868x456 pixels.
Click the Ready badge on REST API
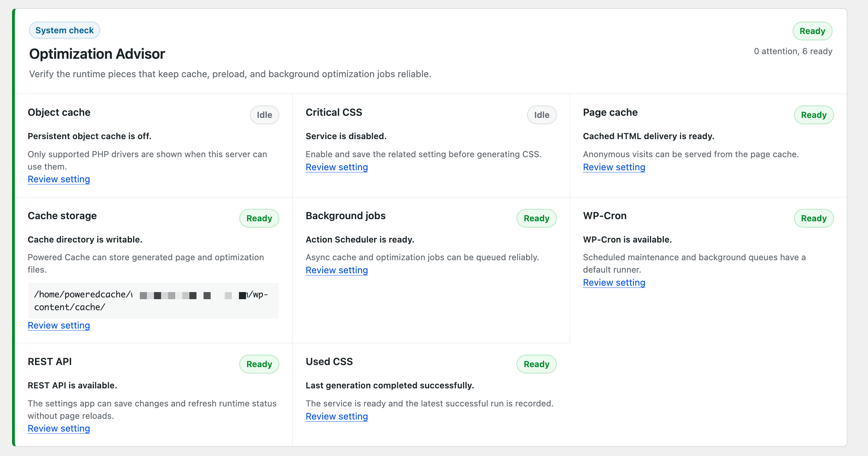[x=259, y=364]
